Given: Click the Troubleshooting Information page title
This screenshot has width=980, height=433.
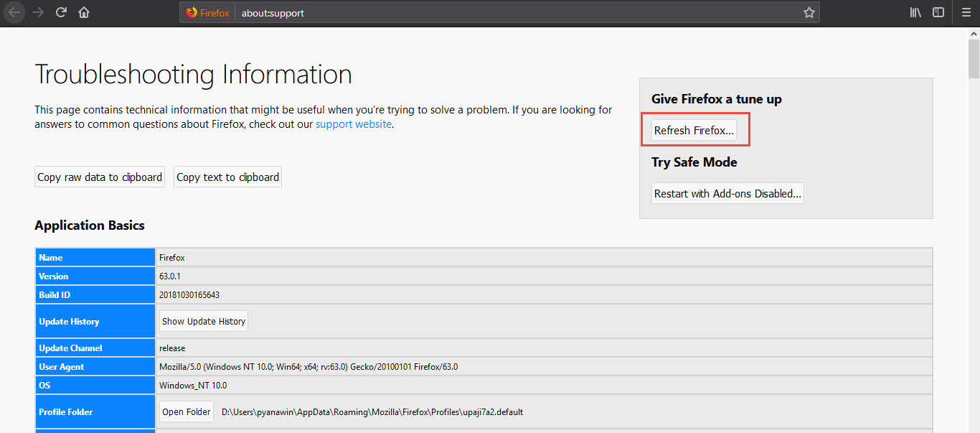Looking at the screenshot, I should (193, 75).
